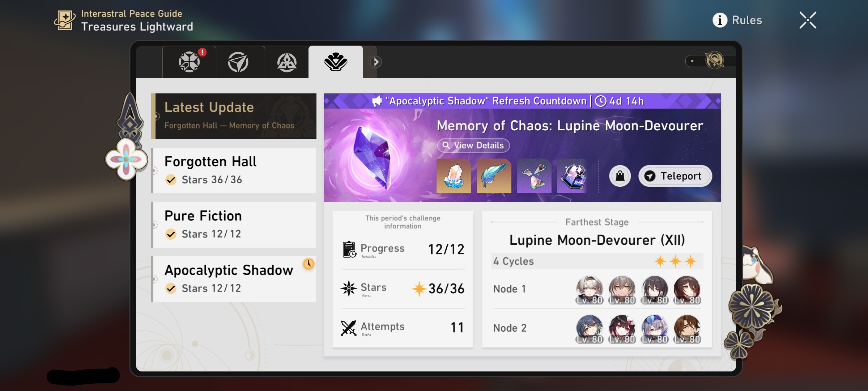Viewport: 868px width, 391px height.
Task: Click the Interastral Peace Guide book icon
Action: coord(65,20)
